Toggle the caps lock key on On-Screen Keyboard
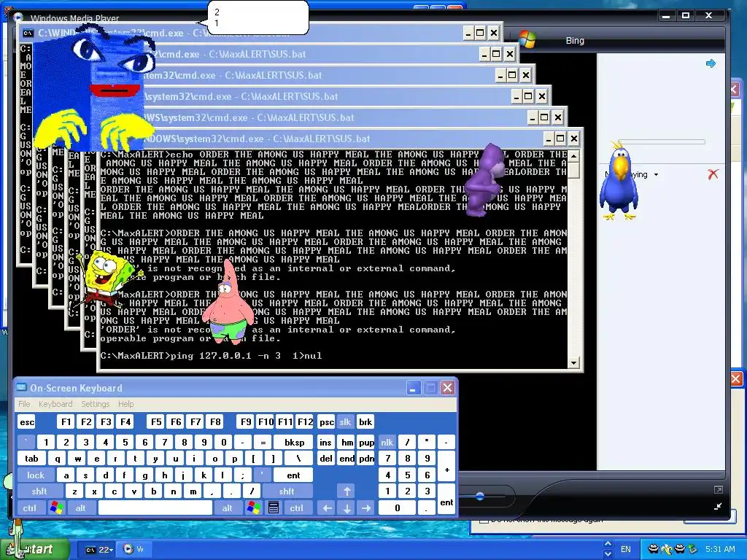 (x=36, y=475)
